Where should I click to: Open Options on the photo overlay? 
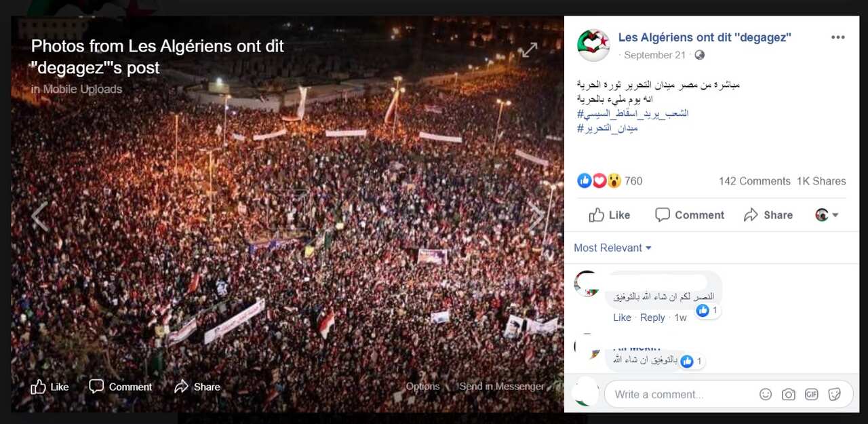click(x=422, y=387)
